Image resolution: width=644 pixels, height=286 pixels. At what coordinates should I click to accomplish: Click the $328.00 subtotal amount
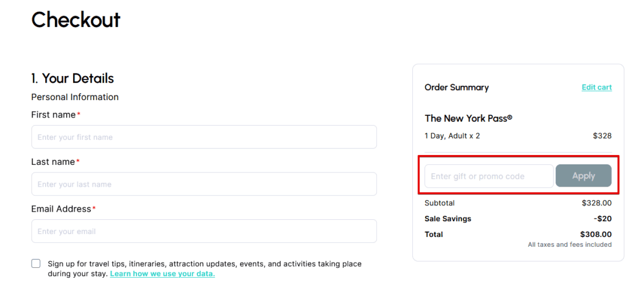[x=597, y=204]
